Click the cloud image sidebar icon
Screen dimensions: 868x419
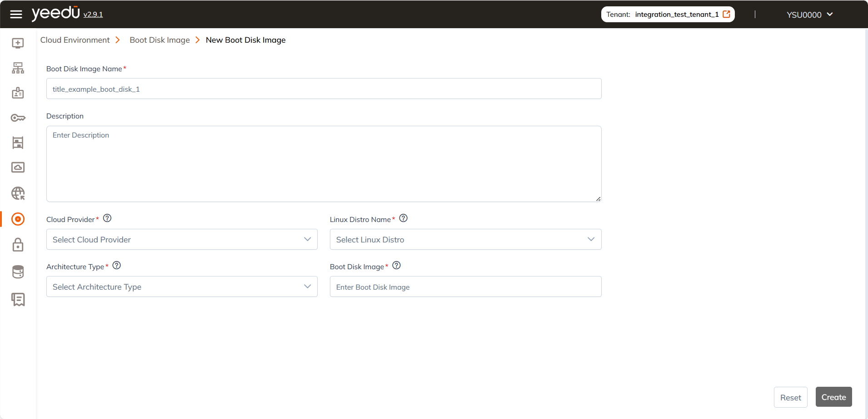pos(18,168)
